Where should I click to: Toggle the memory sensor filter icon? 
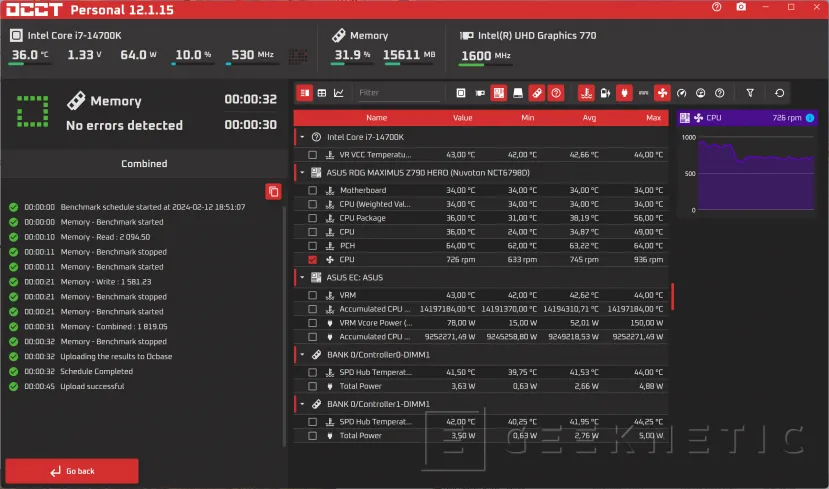pos(537,93)
